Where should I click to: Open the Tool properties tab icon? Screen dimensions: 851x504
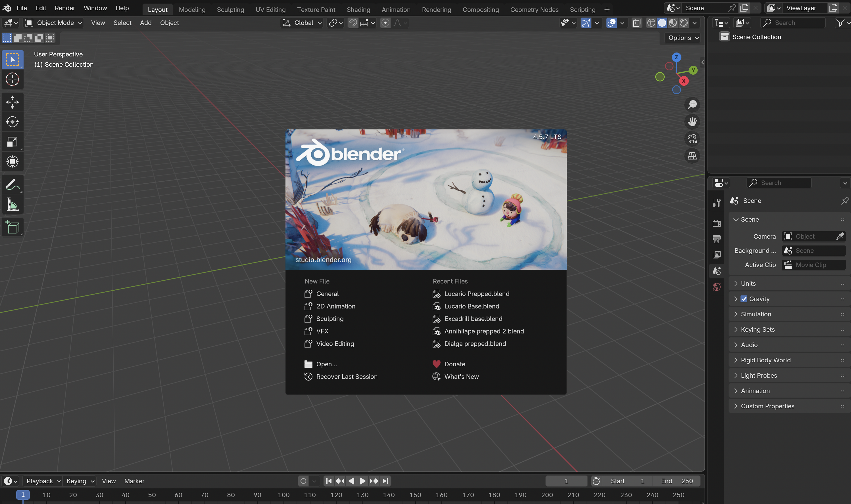tap(716, 203)
